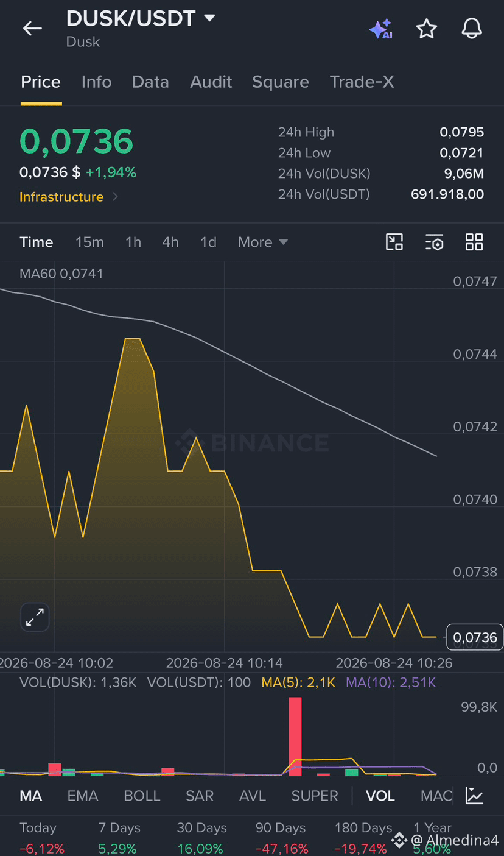The image size is (504, 856).
Task: Open the Audit tab
Action: (x=211, y=82)
